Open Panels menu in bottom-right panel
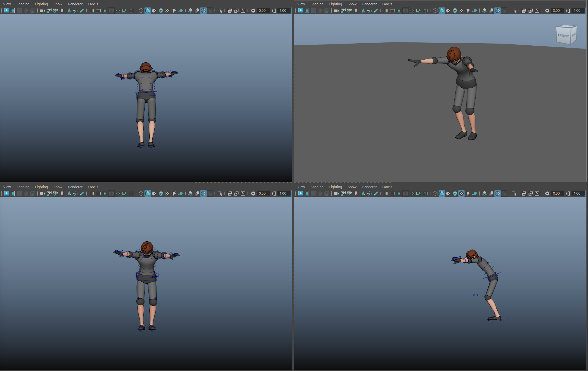Screen dimensions: 588x371 point(387,187)
